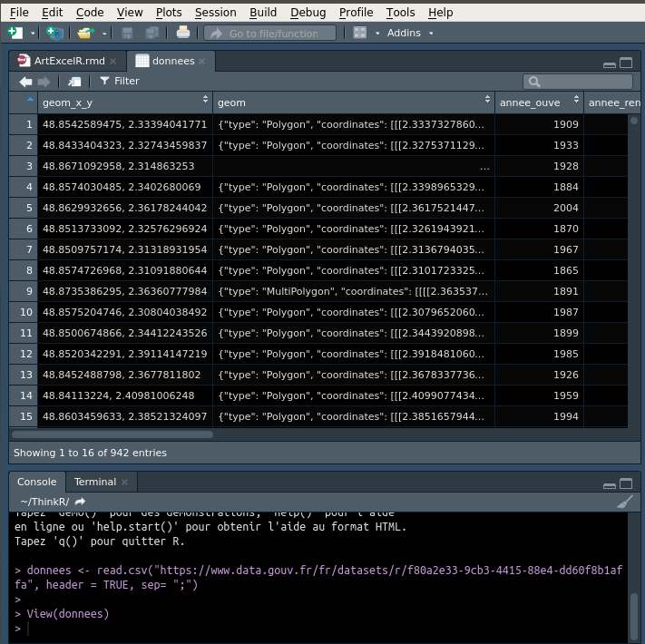
Task: Open the Plots menu
Action: tap(169, 13)
